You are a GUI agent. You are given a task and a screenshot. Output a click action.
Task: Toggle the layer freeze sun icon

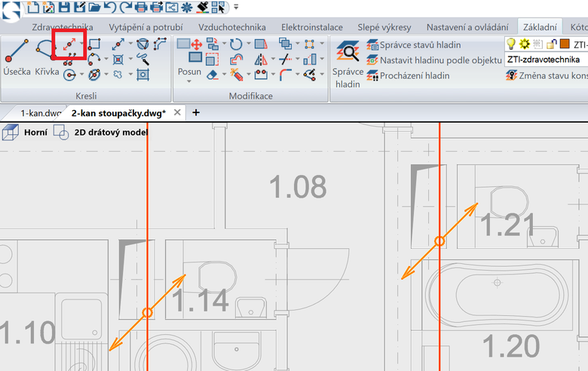coord(524,44)
